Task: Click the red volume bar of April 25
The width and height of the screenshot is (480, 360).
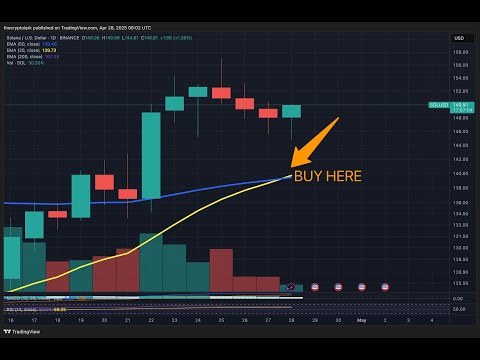Action: (x=221, y=270)
